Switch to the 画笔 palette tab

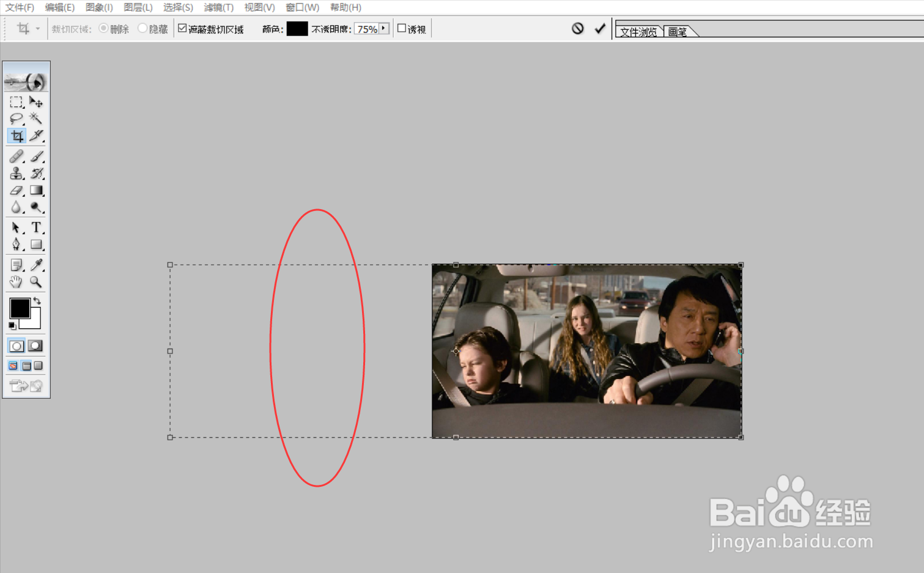[x=678, y=32]
